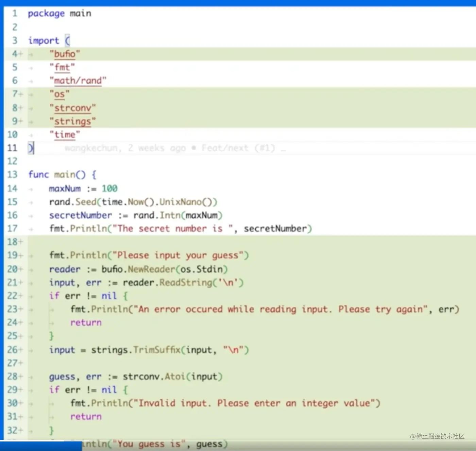The width and height of the screenshot is (476, 451).
Task: Click "if err != nil {" on line 22
Action: click(88, 296)
